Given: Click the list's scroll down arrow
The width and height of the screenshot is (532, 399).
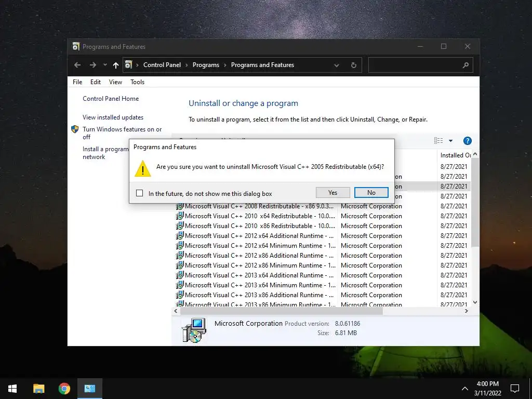Looking at the screenshot, I should coord(475,302).
